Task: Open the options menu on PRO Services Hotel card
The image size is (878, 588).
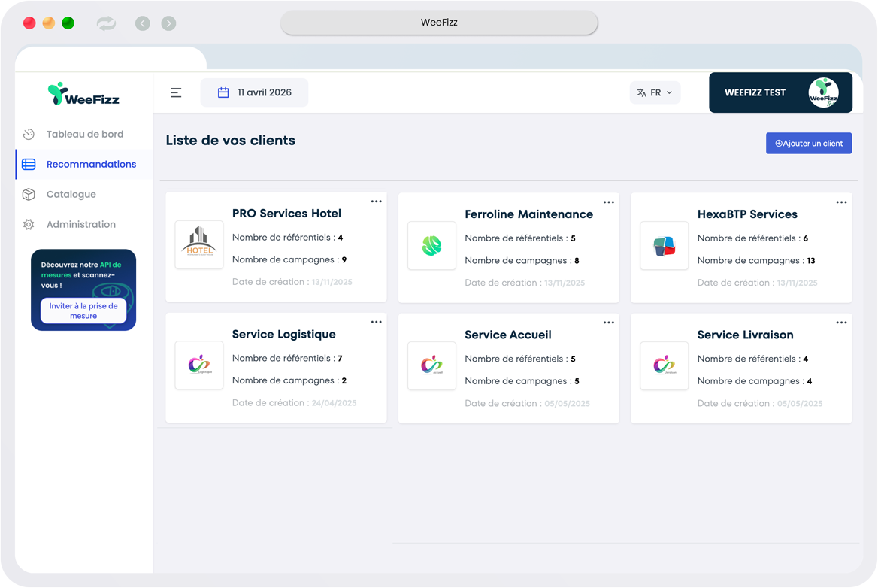Action: pos(376,201)
